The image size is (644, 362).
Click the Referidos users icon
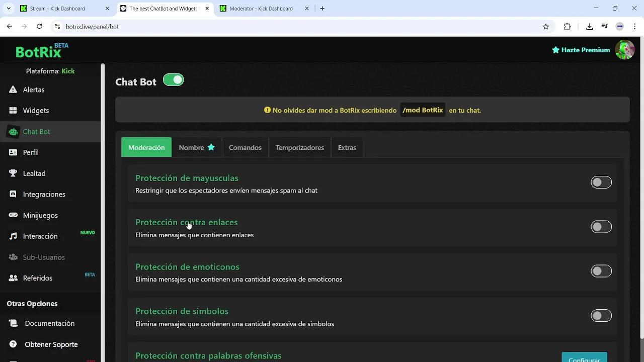point(13,278)
